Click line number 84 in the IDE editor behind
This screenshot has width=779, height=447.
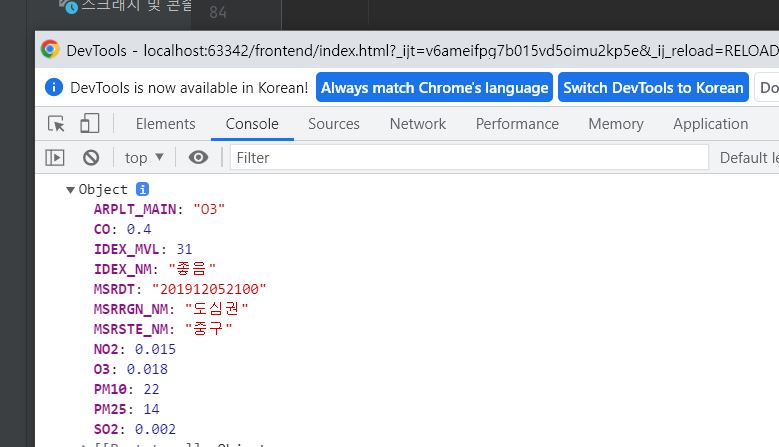[218, 12]
